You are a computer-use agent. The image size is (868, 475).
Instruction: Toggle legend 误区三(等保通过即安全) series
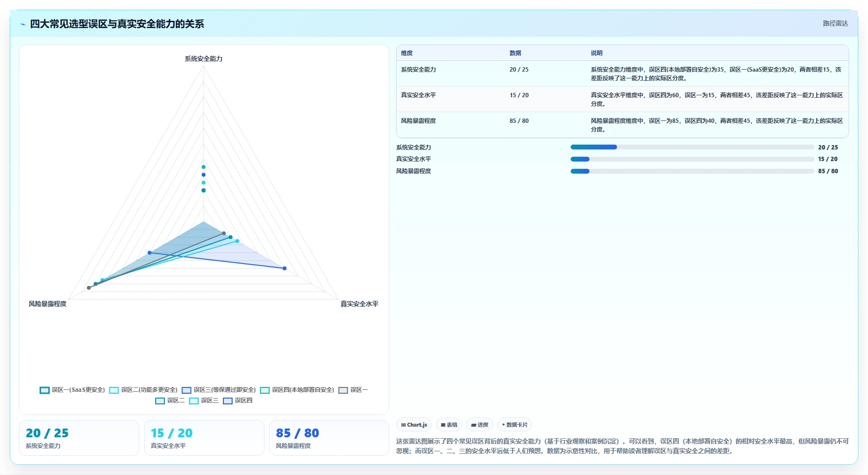pyautogui.click(x=219, y=390)
